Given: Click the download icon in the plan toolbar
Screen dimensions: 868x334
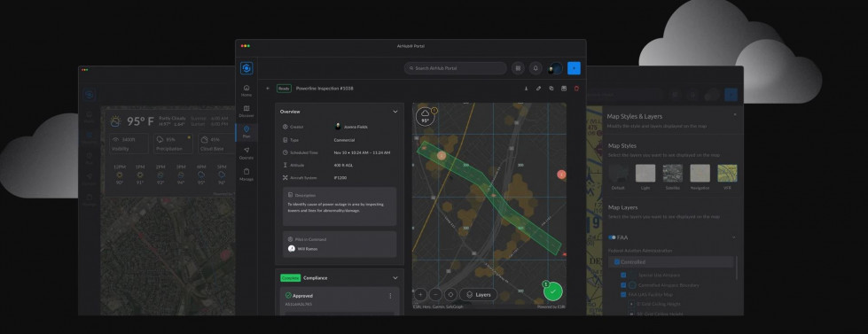Looking at the screenshot, I should click(526, 89).
